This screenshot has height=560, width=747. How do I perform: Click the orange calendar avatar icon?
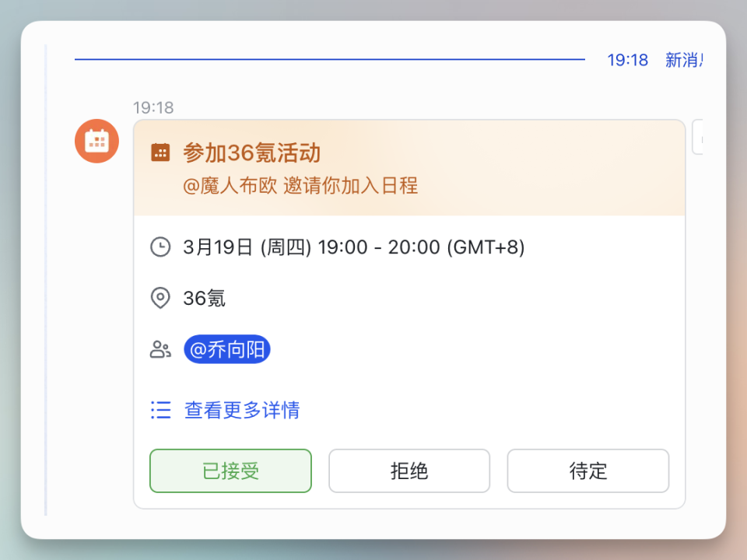96,141
